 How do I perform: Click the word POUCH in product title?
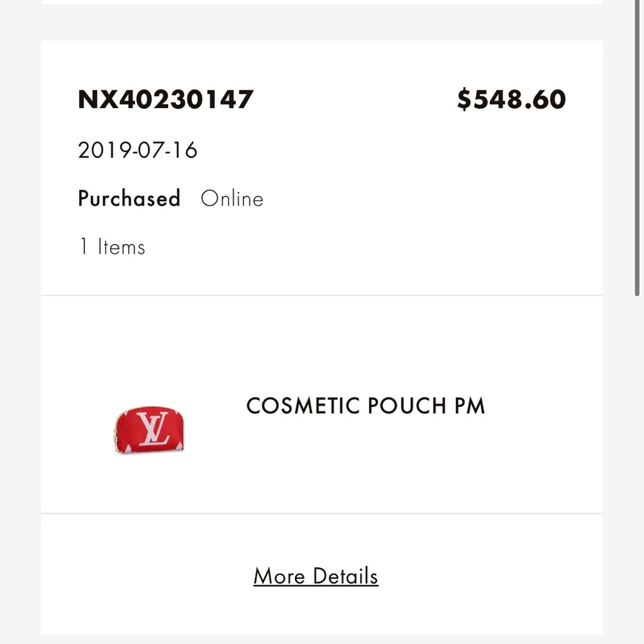coord(407,406)
